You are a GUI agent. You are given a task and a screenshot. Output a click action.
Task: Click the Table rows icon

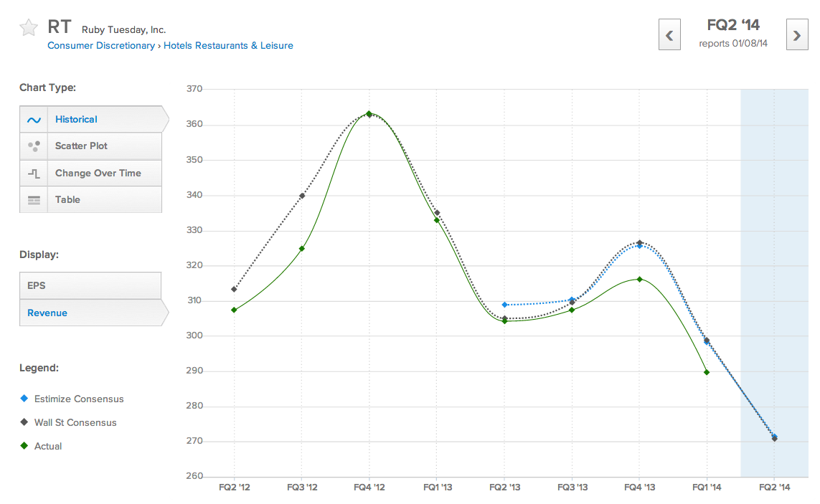34,200
